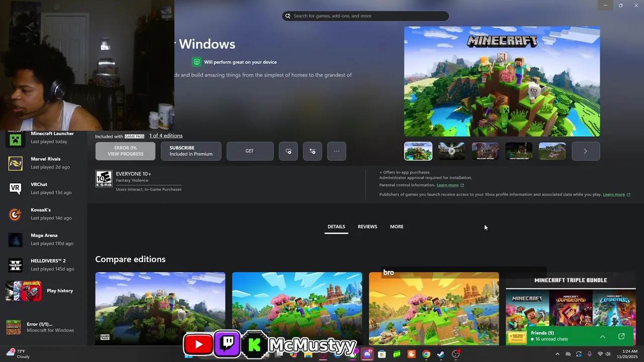Click ERROR 0% VIEW PROGRESS button
The height and width of the screenshot is (362, 644).
pos(125,151)
